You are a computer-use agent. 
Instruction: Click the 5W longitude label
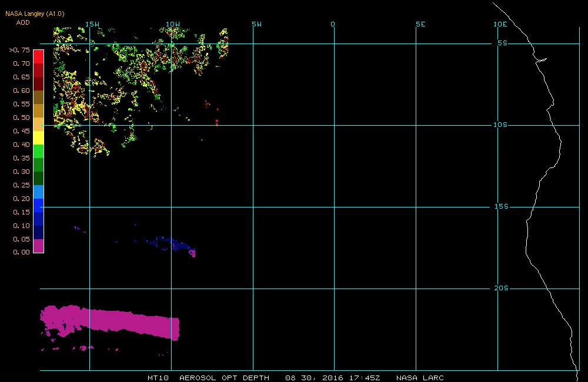click(x=257, y=24)
